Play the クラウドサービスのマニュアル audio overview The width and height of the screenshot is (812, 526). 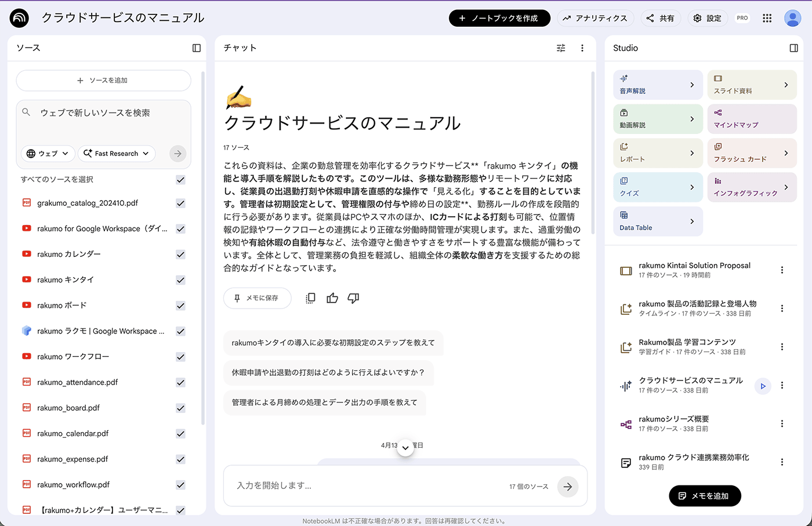(763, 386)
